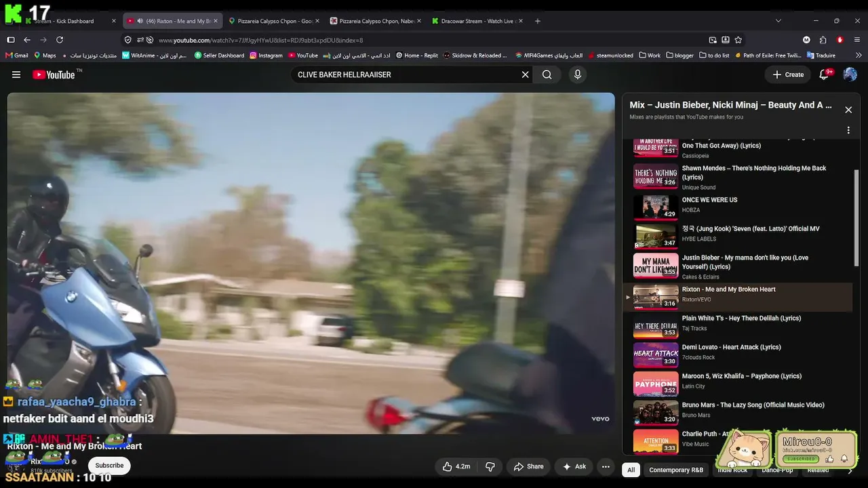This screenshot has width=868, height=488.
Task: Click the Create button
Action: point(788,75)
